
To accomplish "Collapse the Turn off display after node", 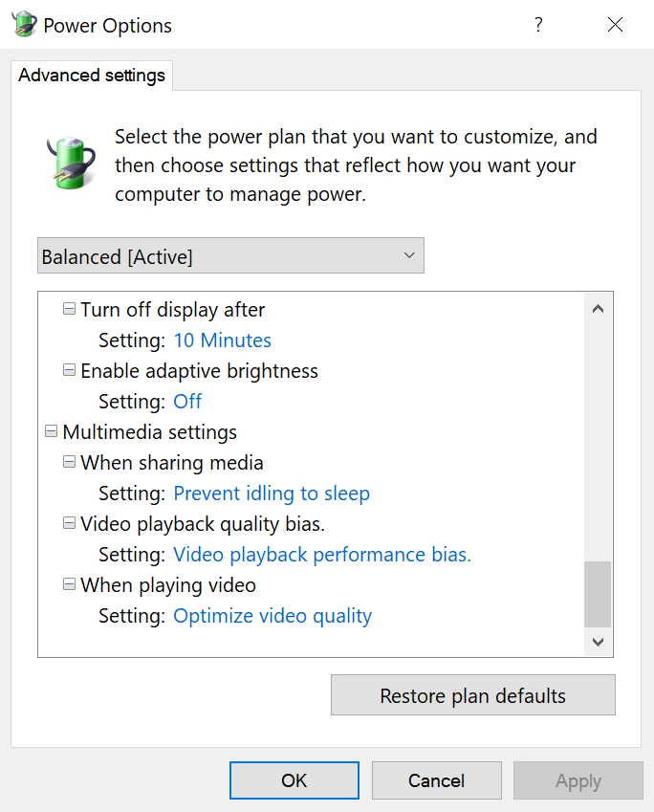I will click(x=69, y=309).
